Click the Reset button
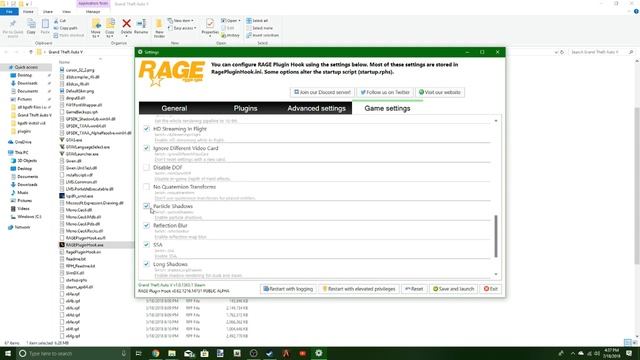 coord(414,289)
